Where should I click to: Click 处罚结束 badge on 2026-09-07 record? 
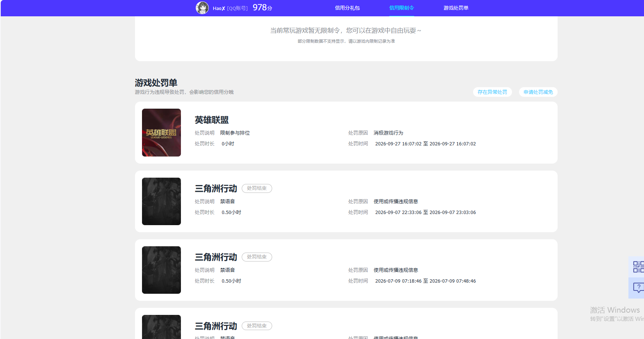pos(257,188)
